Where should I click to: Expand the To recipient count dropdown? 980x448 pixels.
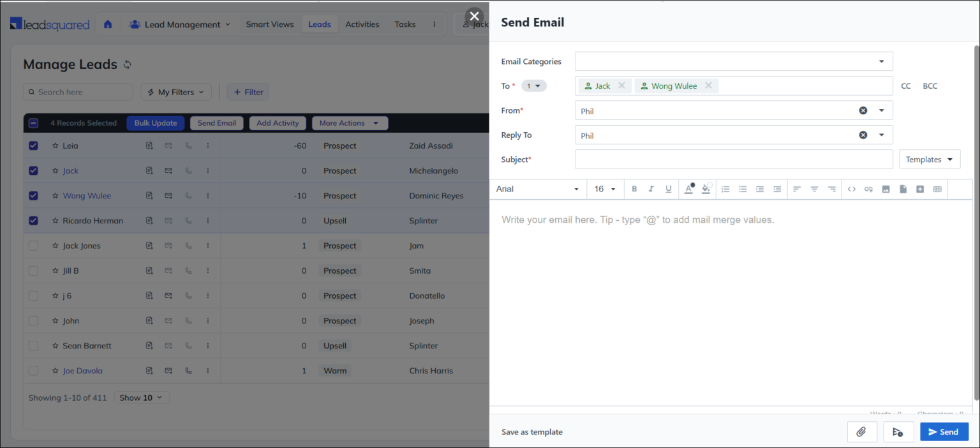[x=533, y=86]
